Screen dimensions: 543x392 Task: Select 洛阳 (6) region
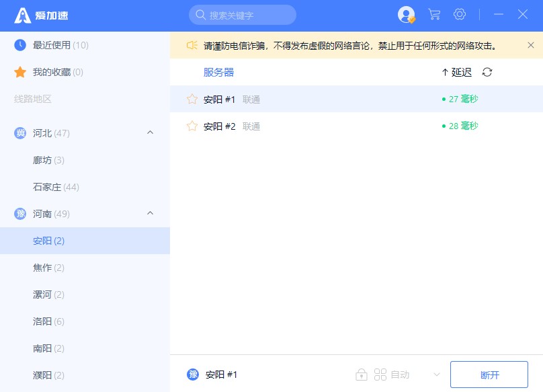85,321
